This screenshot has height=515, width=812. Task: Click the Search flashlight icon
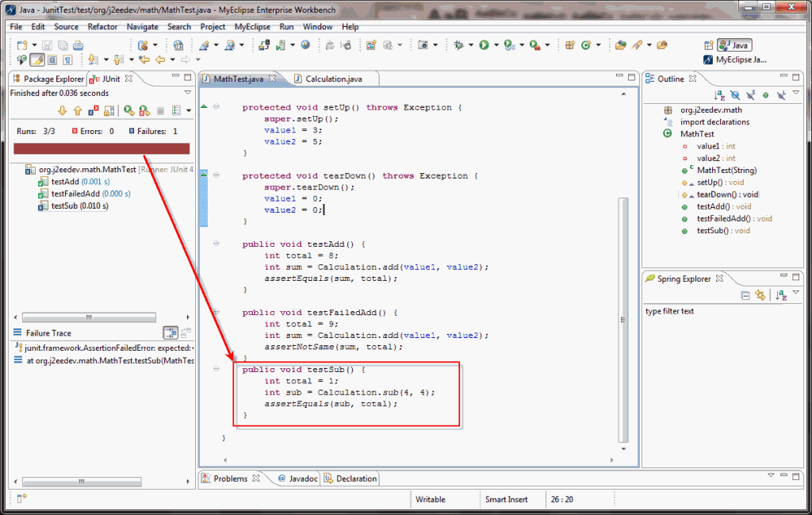(638, 45)
